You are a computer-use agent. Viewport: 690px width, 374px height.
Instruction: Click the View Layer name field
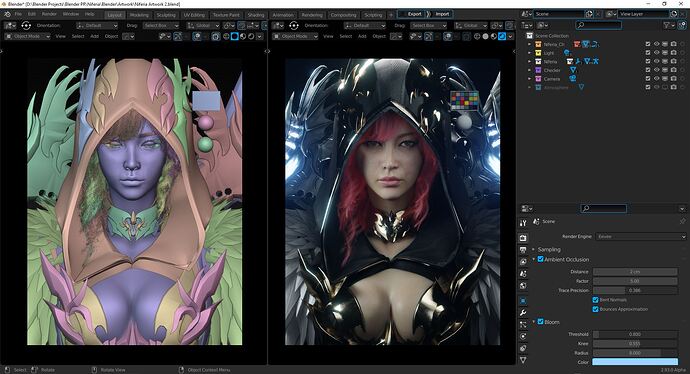[643, 14]
